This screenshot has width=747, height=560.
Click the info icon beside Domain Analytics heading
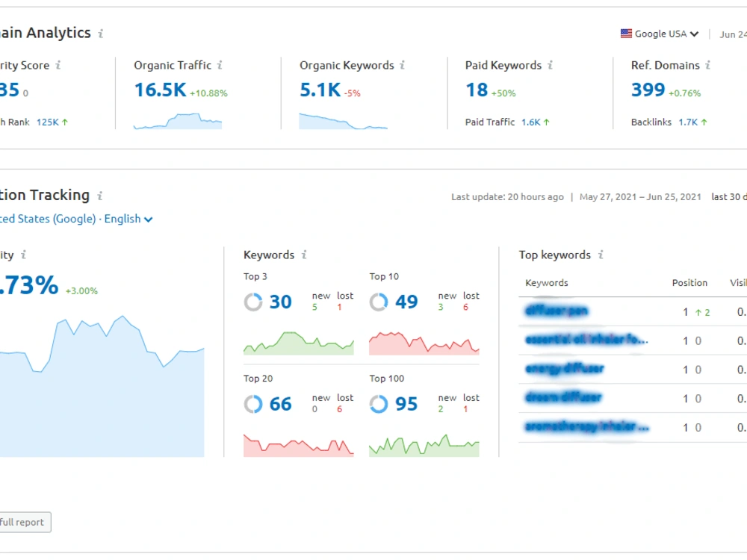(x=101, y=34)
